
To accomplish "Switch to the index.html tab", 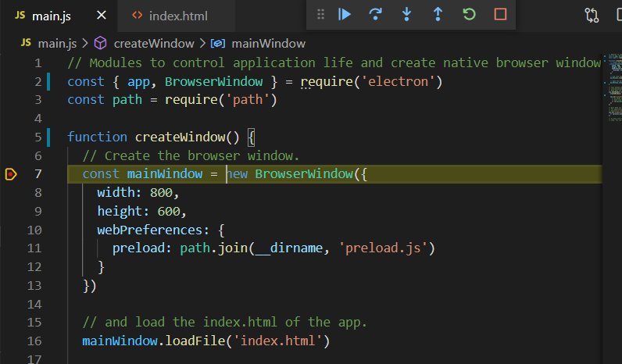I will click(178, 16).
